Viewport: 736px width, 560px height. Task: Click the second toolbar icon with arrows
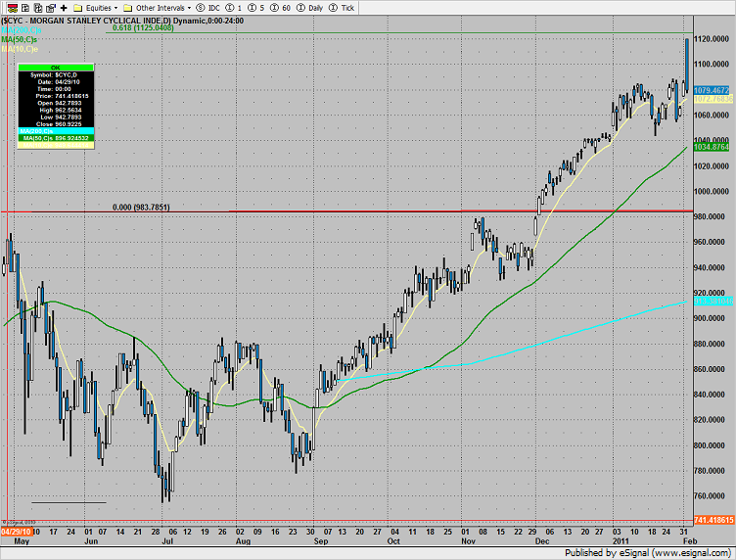click(x=25, y=8)
